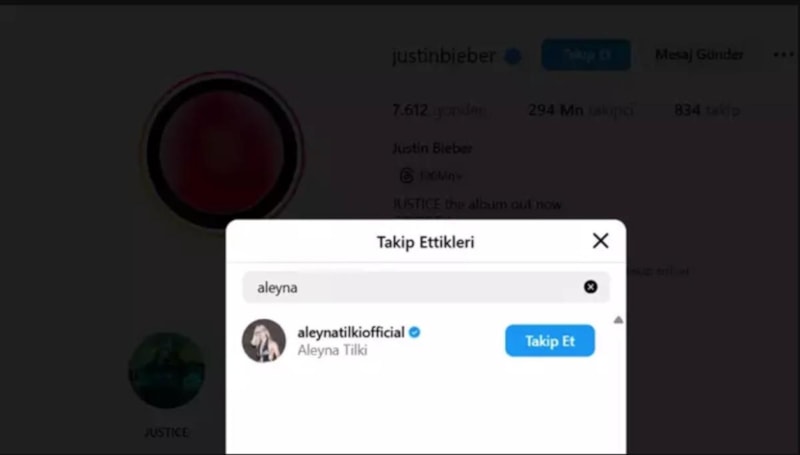Open Justin Bieber's profile picture story
Image resolution: width=800 pixels, height=455 pixels.
tap(222, 152)
